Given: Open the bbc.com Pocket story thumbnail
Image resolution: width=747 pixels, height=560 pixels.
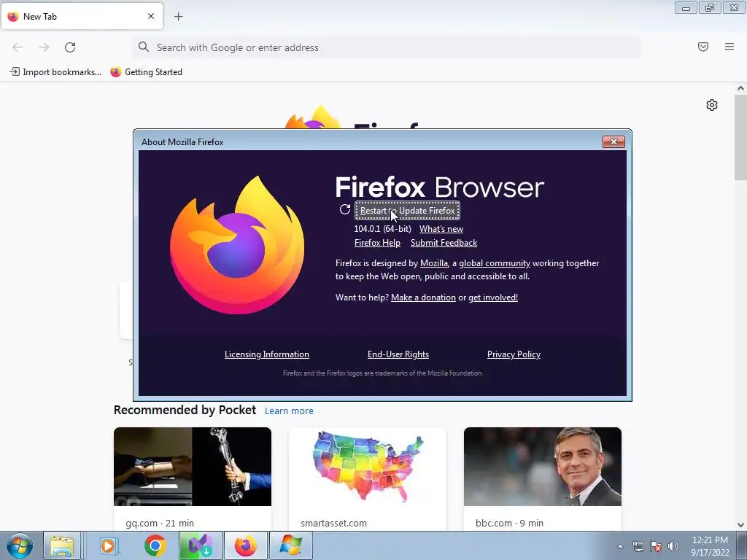Looking at the screenshot, I should (543, 467).
